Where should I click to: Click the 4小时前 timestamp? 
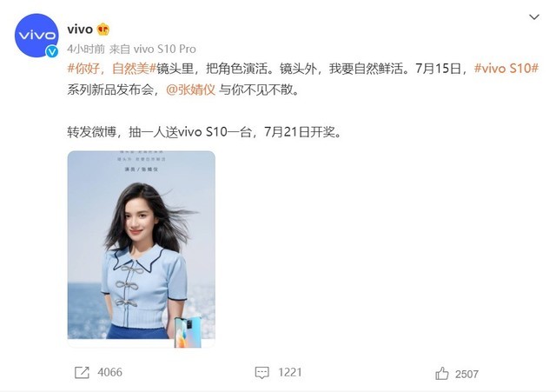86,49
